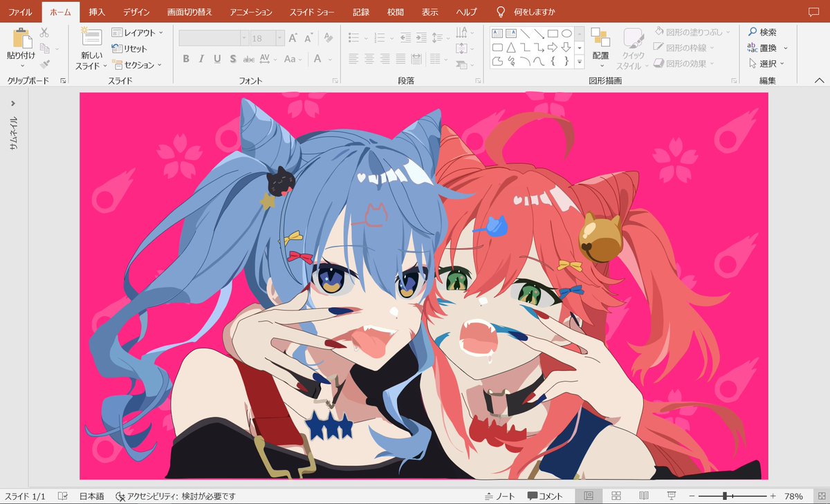Viewport: 830px width, 504px height.
Task: Open the 選択 select dropdown
Action: point(768,64)
